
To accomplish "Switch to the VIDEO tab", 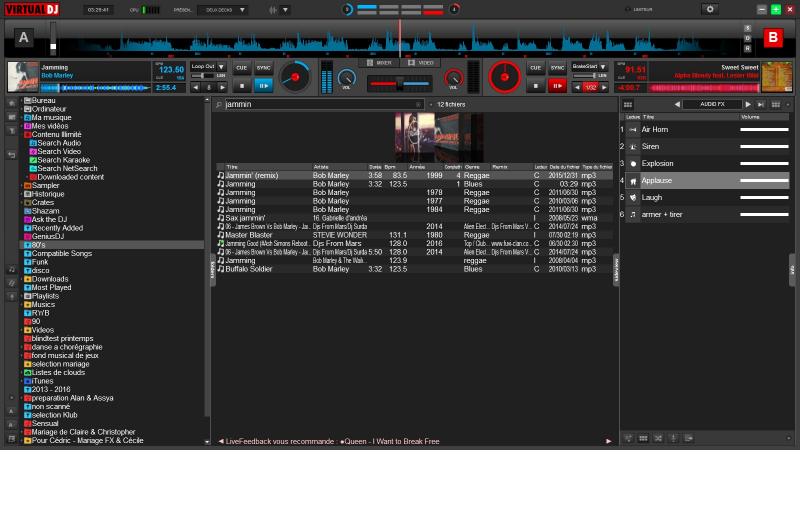I will pyautogui.click(x=421, y=62).
